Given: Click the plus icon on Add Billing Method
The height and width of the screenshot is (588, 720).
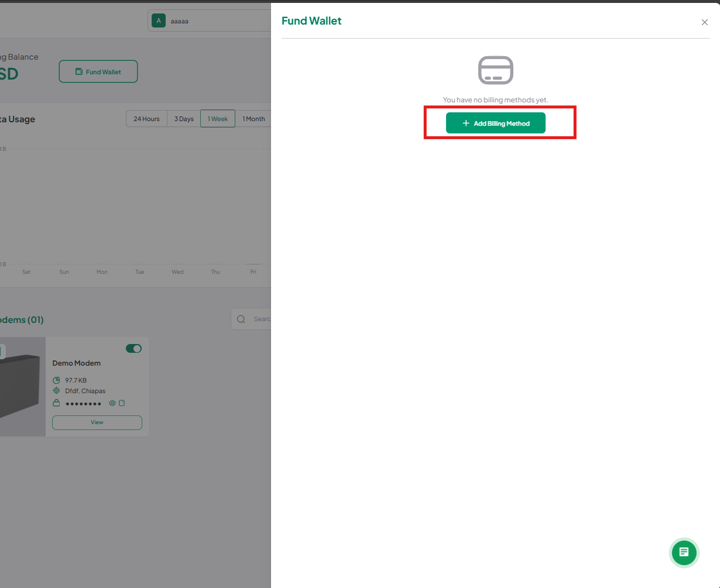Looking at the screenshot, I should tap(466, 123).
